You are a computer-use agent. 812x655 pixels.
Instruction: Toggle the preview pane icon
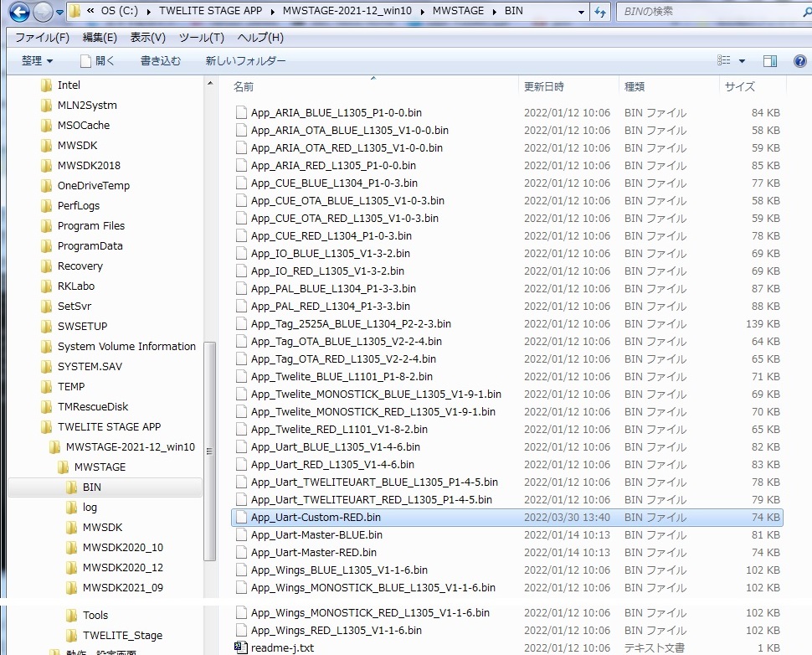[769, 61]
